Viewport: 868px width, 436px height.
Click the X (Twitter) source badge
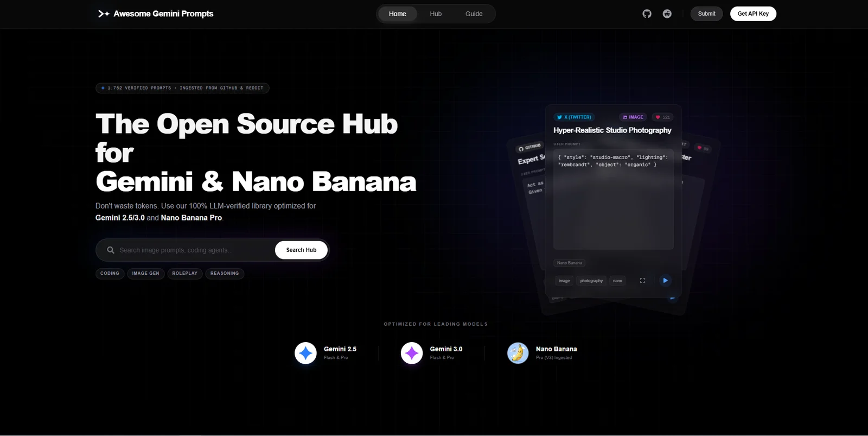tap(574, 117)
